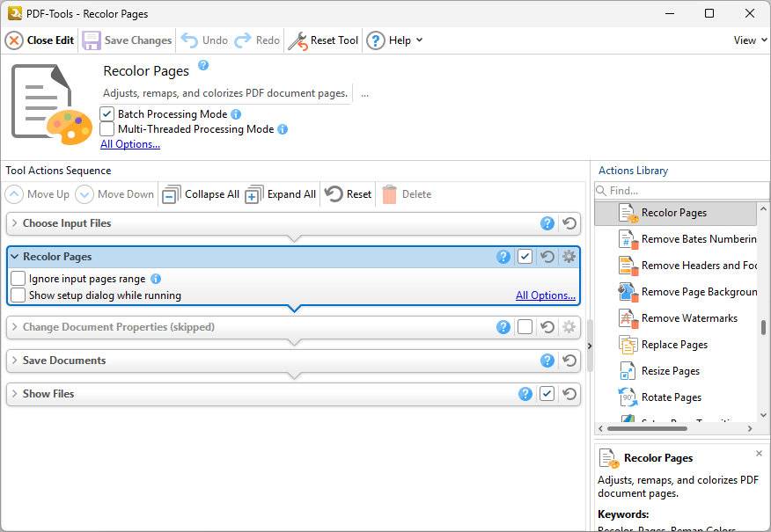Enable the skipped Change Document Properties step
This screenshot has height=532, width=771.
525,327
